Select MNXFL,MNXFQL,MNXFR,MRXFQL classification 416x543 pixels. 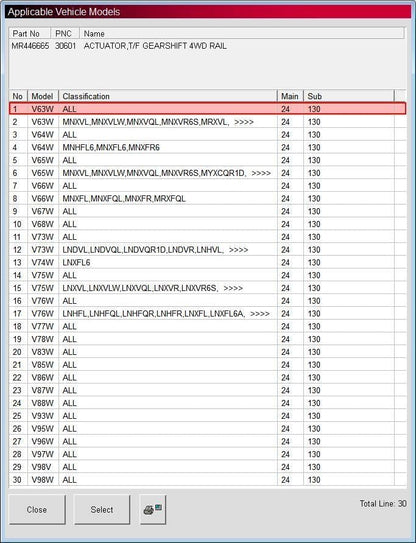(124, 199)
